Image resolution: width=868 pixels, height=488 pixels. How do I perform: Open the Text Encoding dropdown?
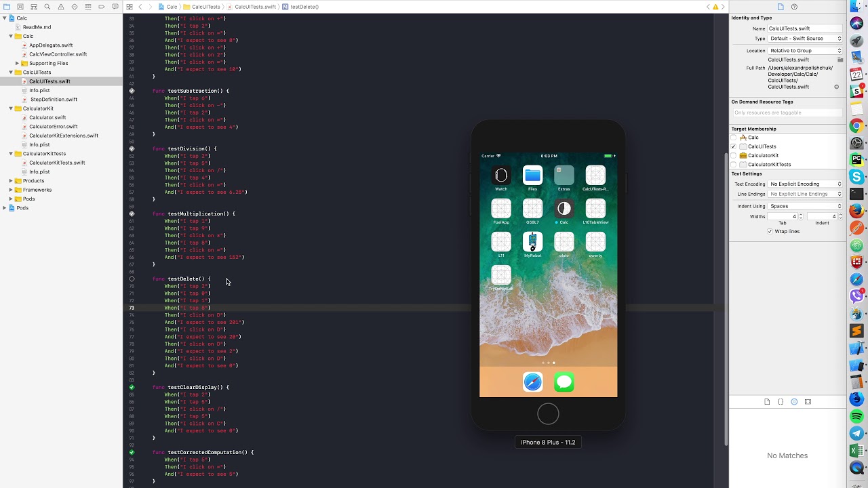pyautogui.click(x=805, y=184)
